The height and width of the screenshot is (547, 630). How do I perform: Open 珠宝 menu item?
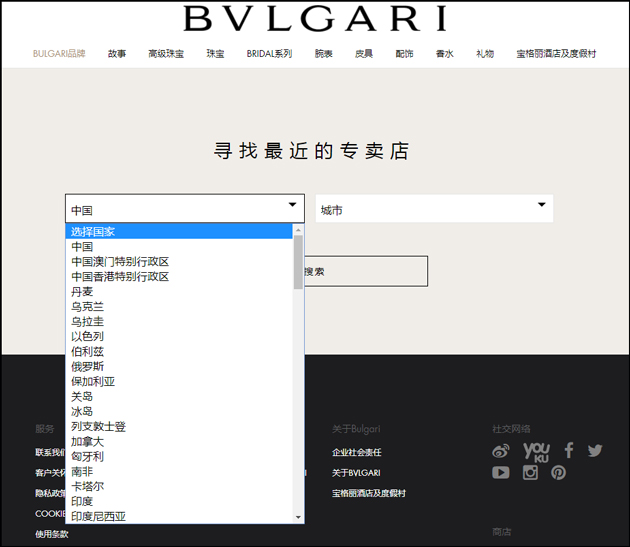tap(215, 53)
